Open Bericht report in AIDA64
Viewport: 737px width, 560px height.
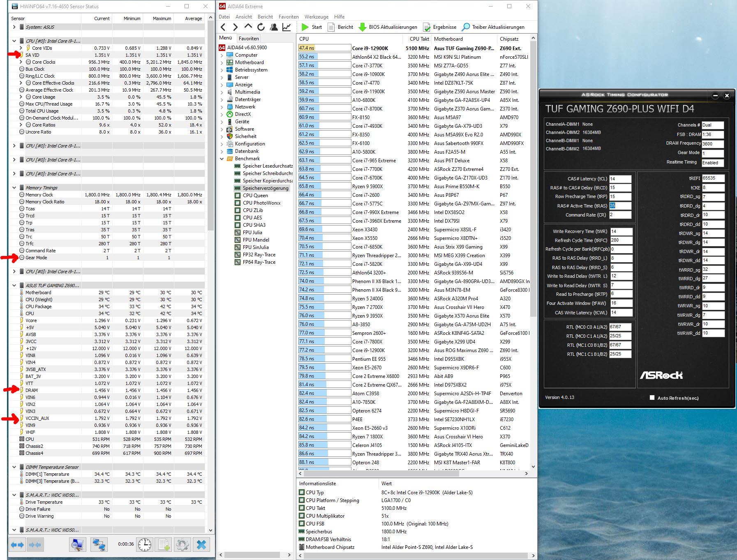pos(340,27)
